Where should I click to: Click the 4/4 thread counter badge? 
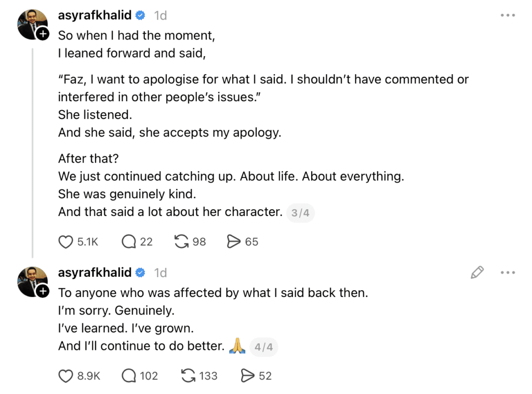(x=264, y=347)
